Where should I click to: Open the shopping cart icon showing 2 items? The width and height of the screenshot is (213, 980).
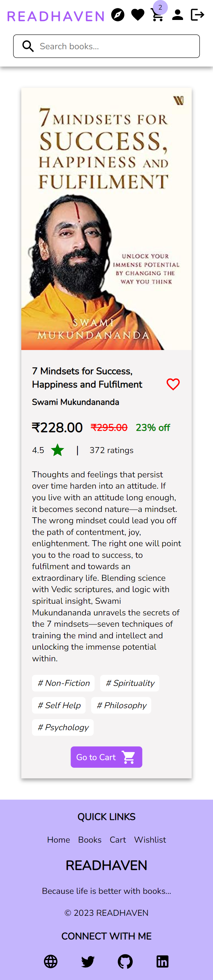(157, 16)
